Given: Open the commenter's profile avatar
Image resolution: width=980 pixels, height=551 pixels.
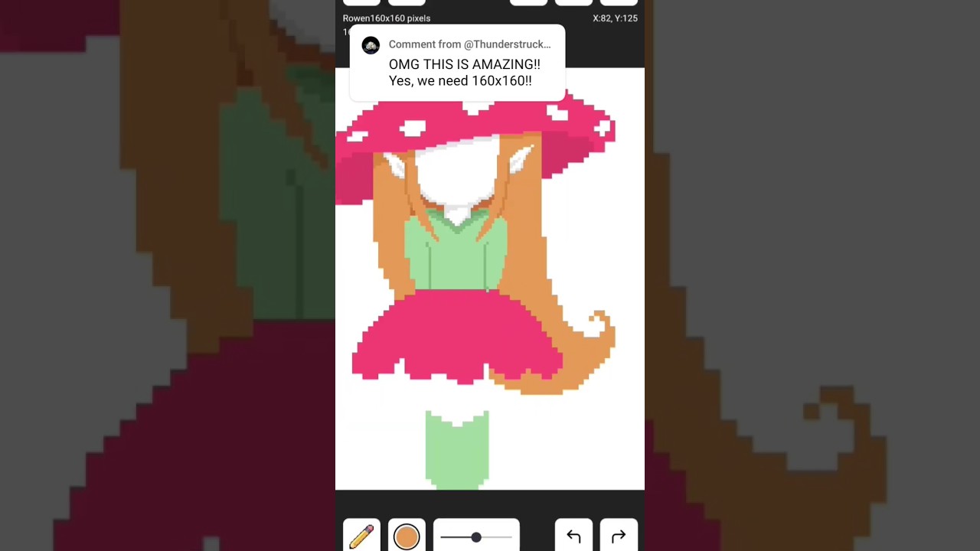Looking at the screenshot, I should coord(371,45).
